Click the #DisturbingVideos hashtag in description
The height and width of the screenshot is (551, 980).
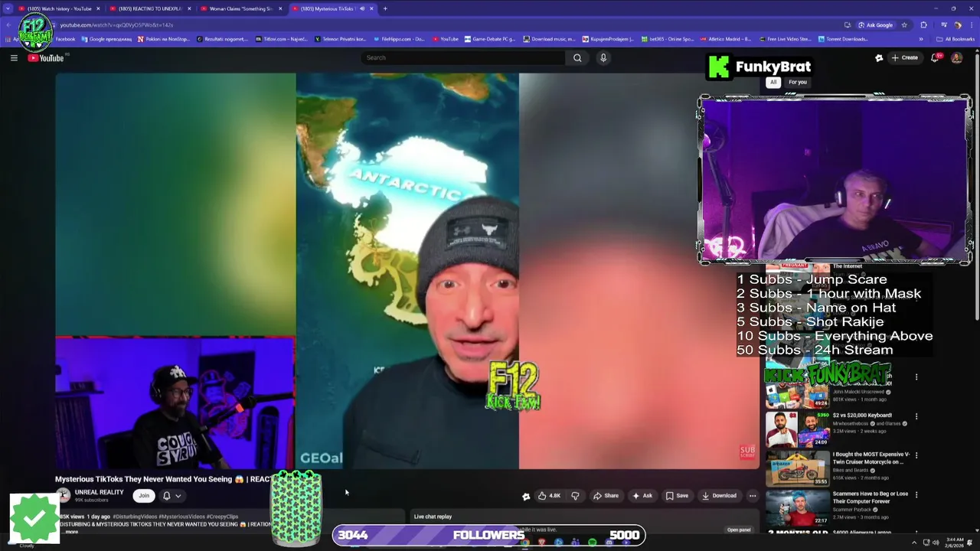point(136,517)
